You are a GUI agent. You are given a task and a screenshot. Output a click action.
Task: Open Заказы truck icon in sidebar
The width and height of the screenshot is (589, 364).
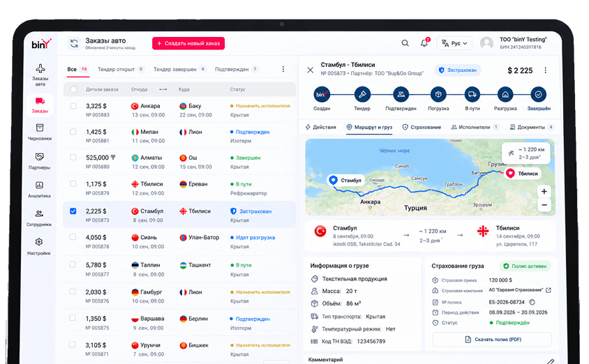40,101
